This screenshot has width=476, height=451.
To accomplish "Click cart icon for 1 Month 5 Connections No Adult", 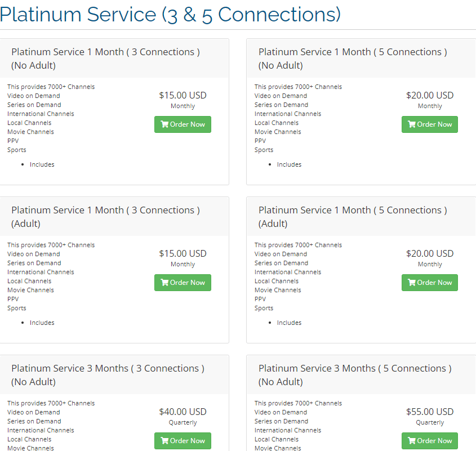I will tap(412, 124).
